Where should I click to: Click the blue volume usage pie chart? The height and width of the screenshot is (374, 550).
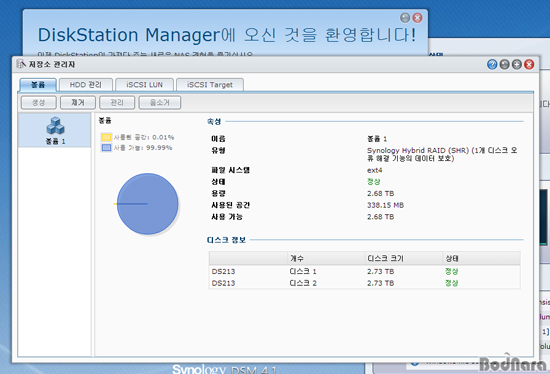[x=147, y=204]
